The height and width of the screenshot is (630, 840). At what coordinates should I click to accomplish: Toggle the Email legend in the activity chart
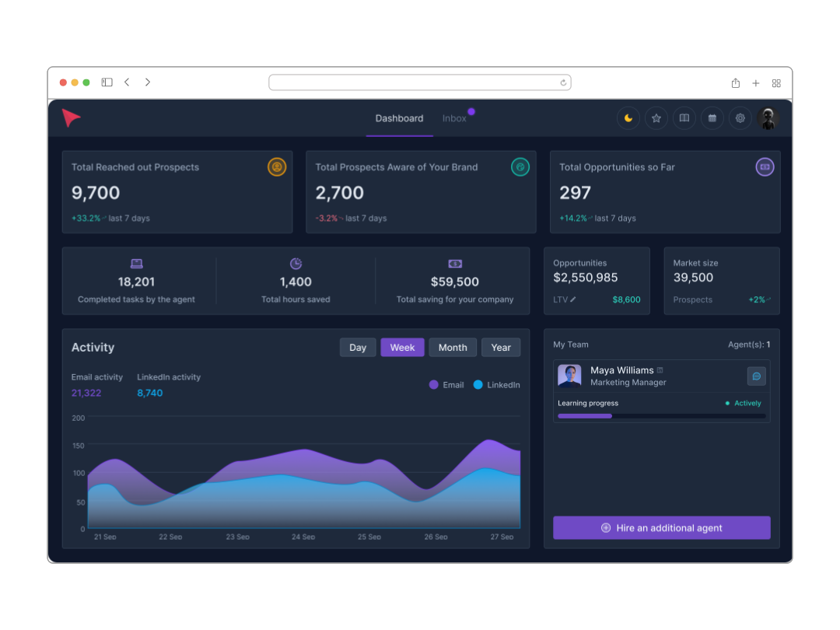coord(446,384)
